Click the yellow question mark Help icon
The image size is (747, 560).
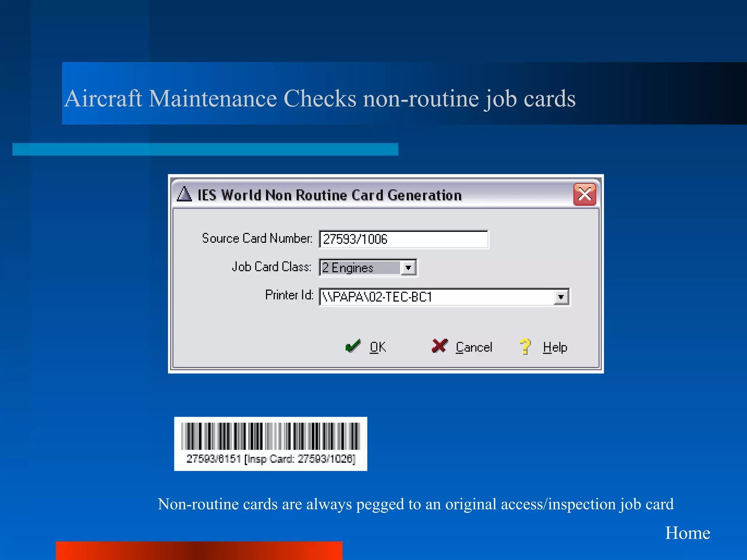[526, 346]
